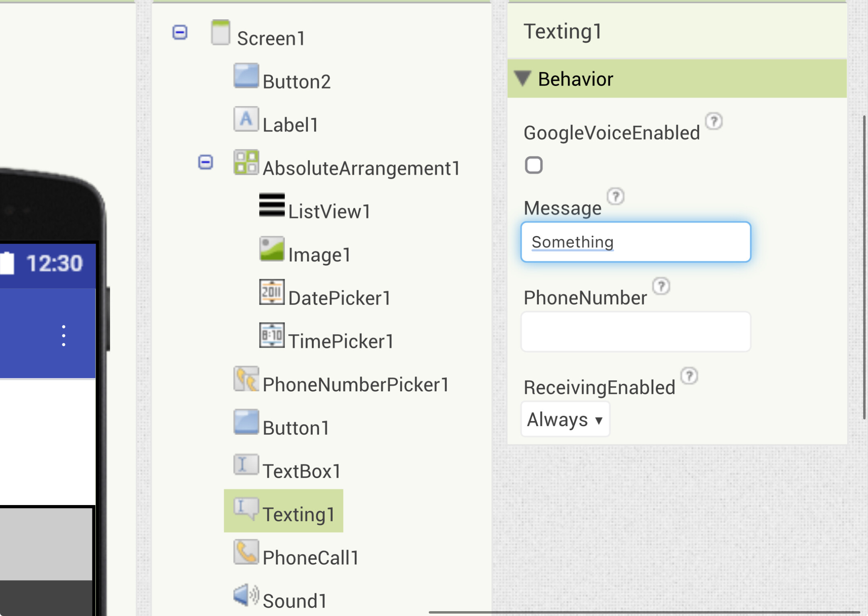Open the ReceivingEnabled Always dropdown
This screenshot has height=616, width=868.
[565, 419]
